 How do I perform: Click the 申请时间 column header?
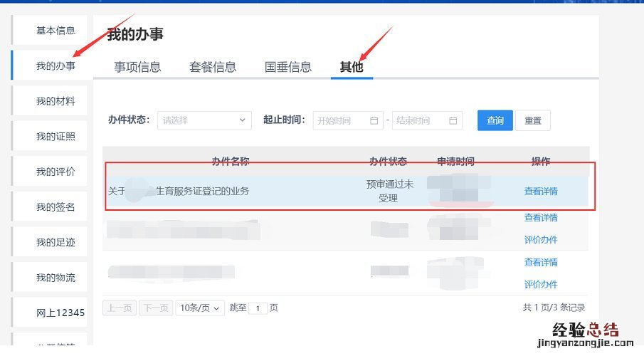455,161
